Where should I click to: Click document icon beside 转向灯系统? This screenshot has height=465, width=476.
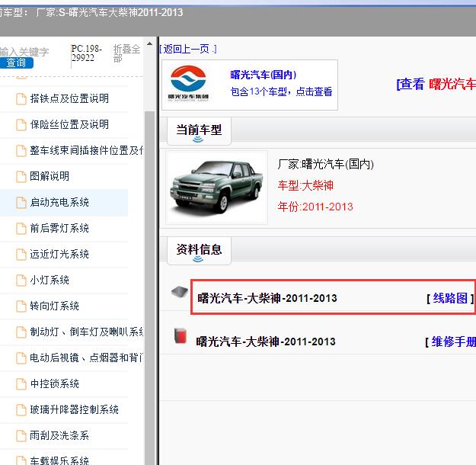[x=21, y=306]
